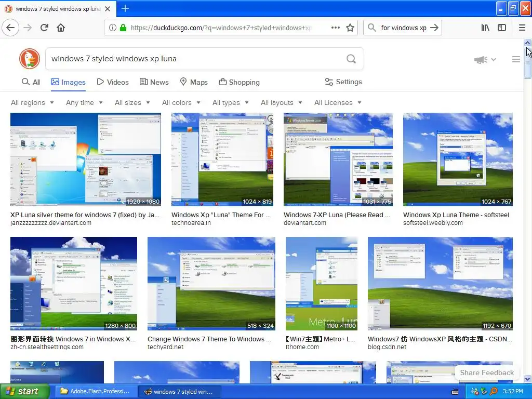Image resolution: width=532 pixels, height=399 pixels.
Task: Visit the techyard.net source link
Action: tap(165, 347)
